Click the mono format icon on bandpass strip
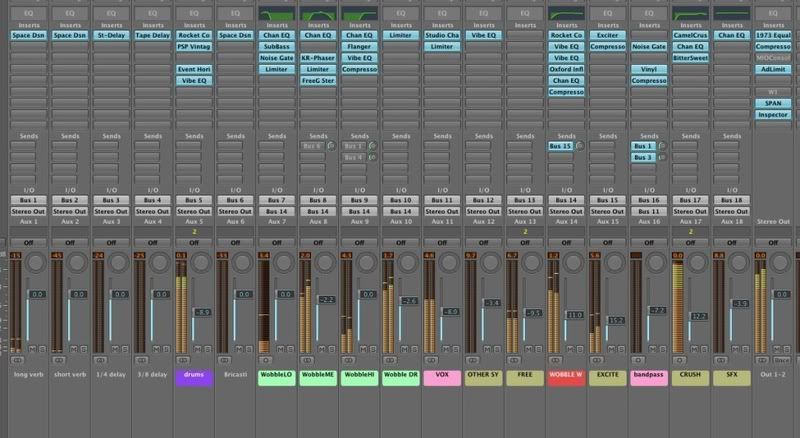 click(x=638, y=360)
